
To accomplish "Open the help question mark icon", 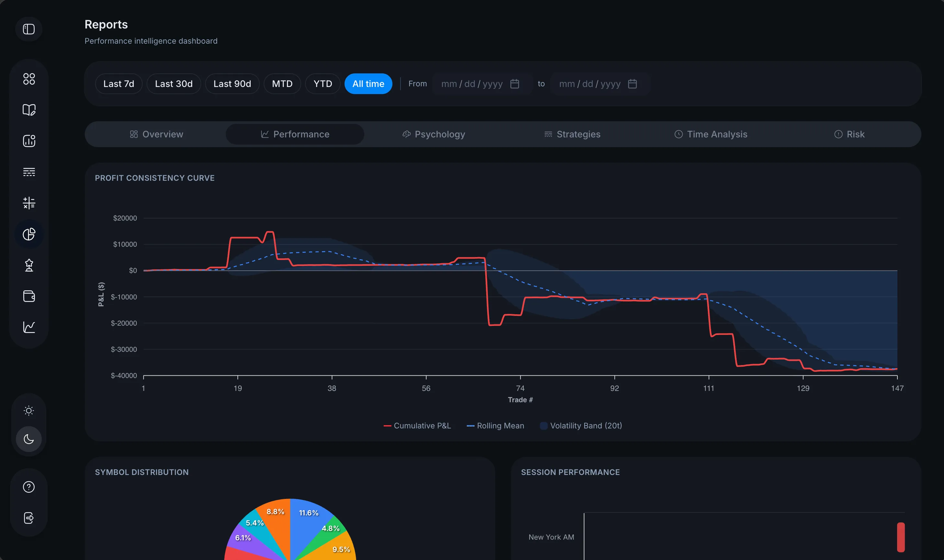I will tap(29, 487).
